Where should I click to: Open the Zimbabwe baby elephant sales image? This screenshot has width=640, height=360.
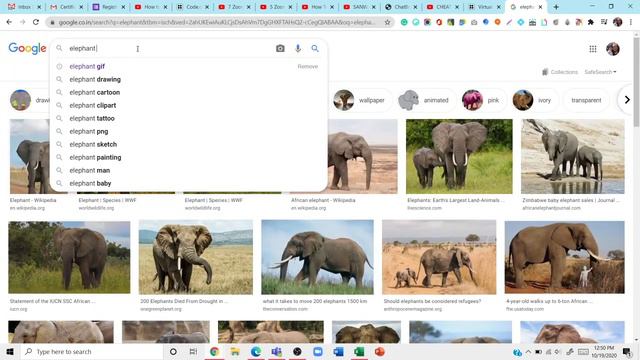pyautogui.click(x=573, y=156)
